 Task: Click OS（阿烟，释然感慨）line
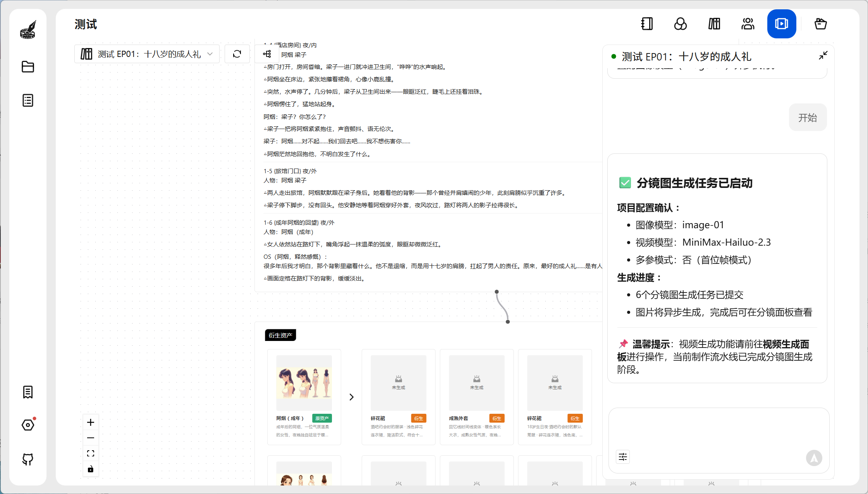click(296, 256)
